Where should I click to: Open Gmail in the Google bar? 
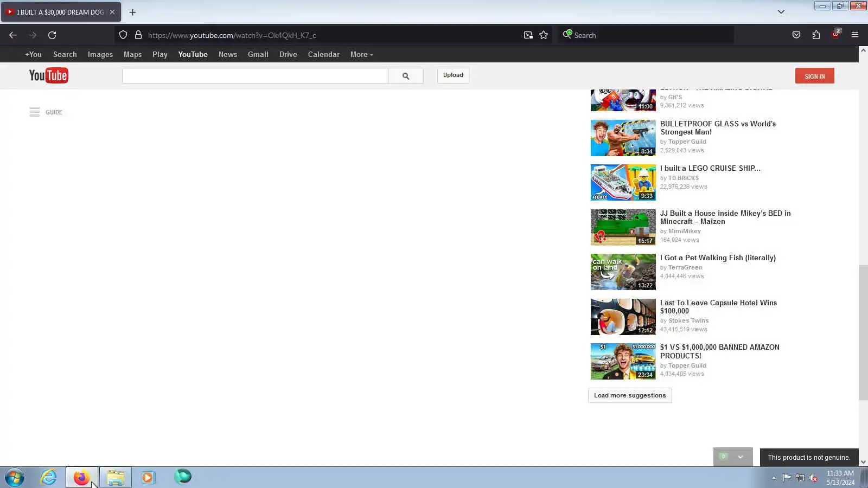click(x=258, y=54)
